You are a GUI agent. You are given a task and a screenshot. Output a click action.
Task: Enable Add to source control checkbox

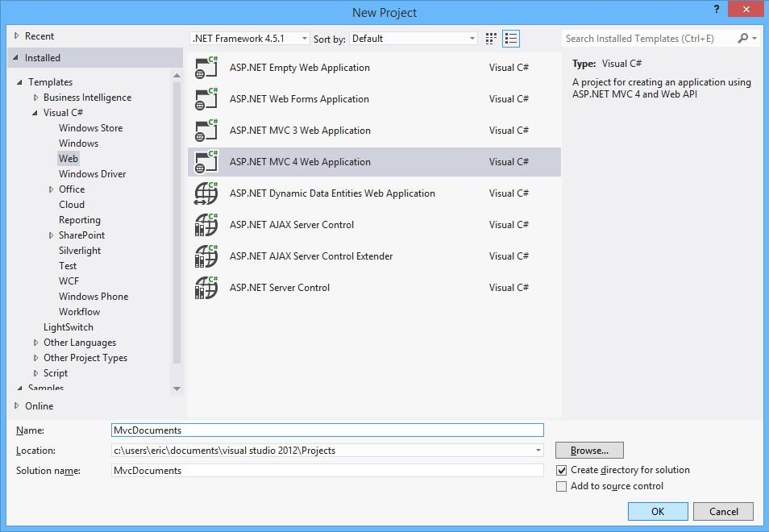coord(562,486)
